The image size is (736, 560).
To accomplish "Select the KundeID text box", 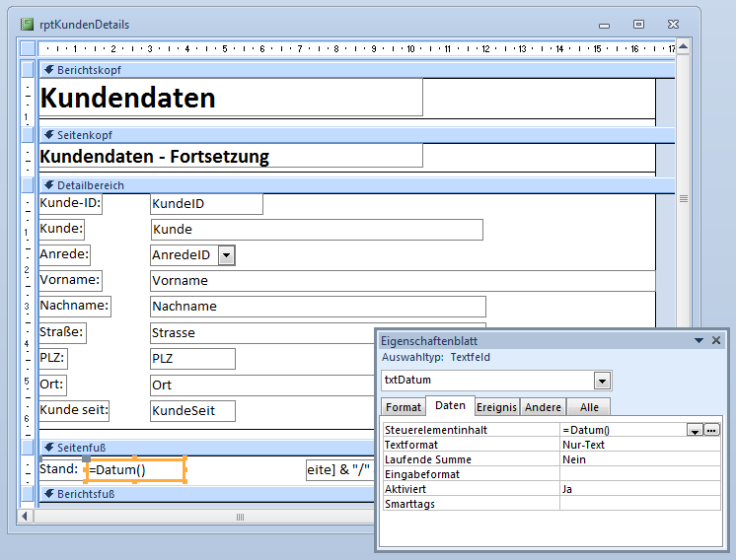I will point(206,204).
